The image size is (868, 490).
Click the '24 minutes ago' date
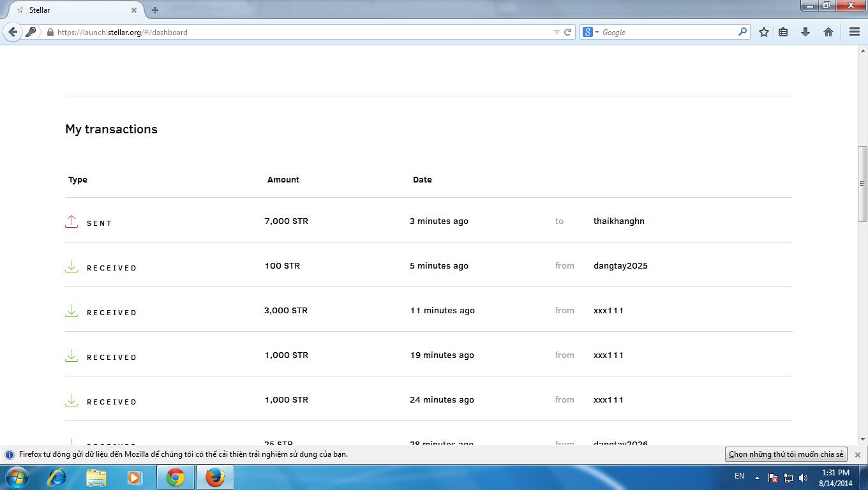pos(442,400)
